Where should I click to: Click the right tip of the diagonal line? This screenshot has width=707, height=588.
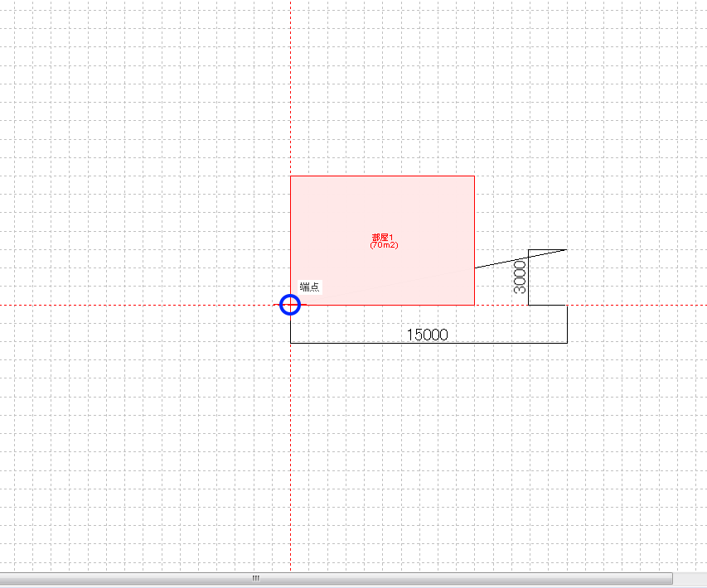566,249
